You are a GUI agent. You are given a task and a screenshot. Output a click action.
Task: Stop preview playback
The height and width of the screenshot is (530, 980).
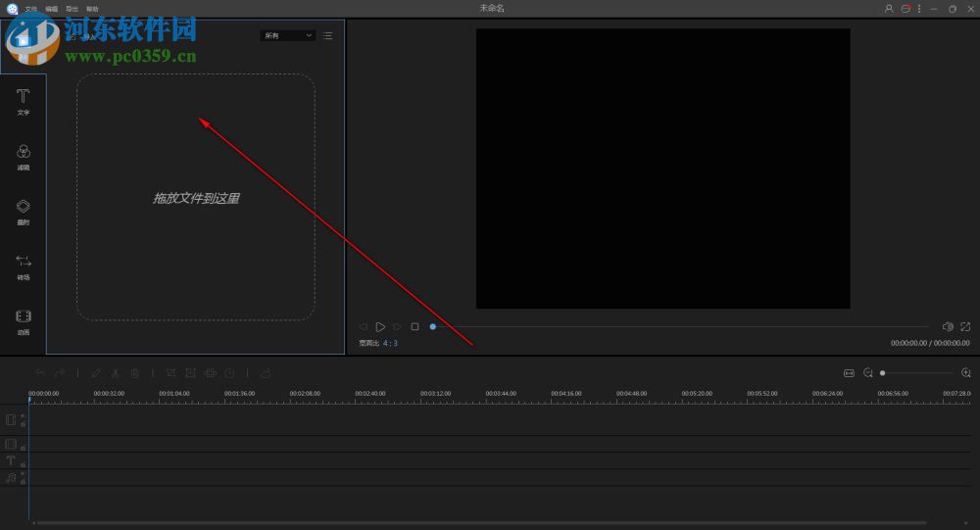(415, 326)
